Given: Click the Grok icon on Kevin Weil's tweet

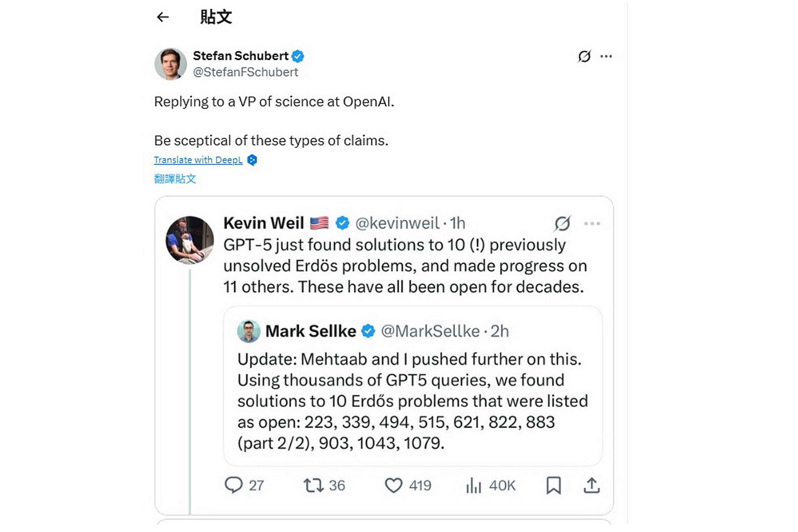Looking at the screenshot, I should click(562, 223).
